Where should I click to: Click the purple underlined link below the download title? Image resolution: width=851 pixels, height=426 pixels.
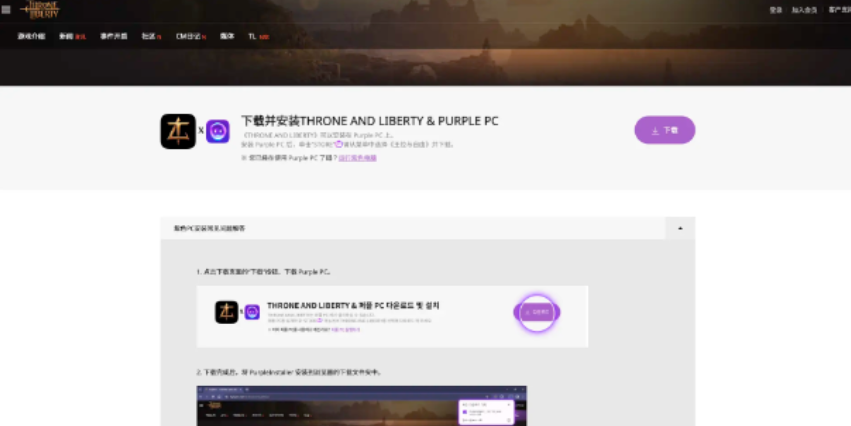tap(357, 158)
